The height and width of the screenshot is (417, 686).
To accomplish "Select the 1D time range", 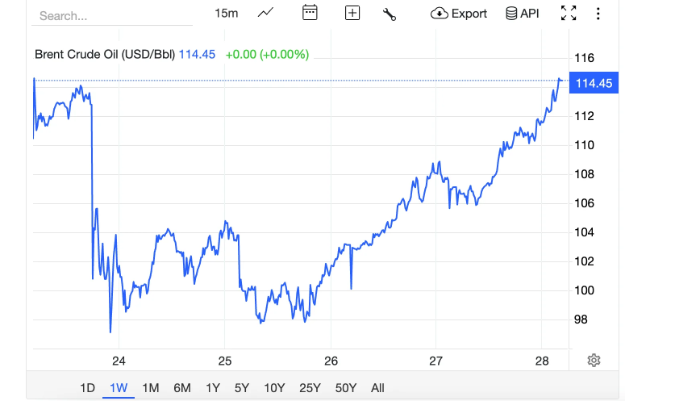I will coord(89,387).
